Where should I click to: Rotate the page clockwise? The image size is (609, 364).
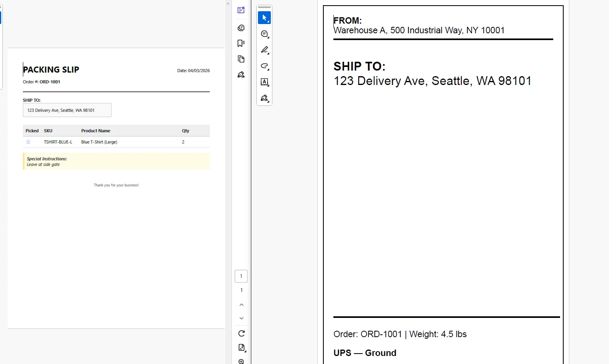pyautogui.click(x=241, y=333)
